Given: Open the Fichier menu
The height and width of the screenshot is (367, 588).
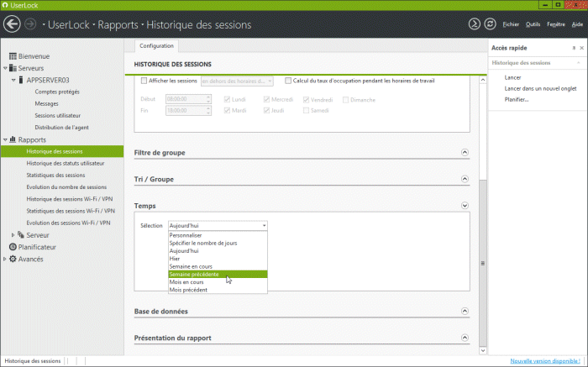Looking at the screenshot, I should (511, 24).
